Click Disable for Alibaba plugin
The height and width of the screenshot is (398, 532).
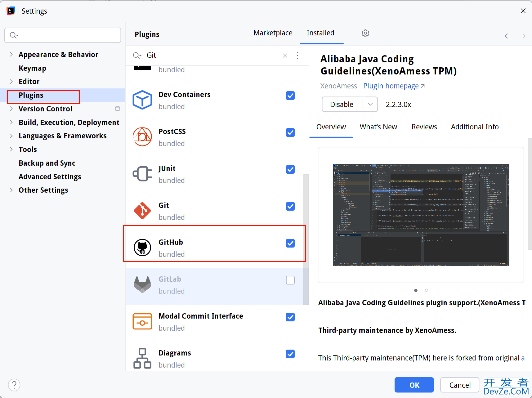[342, 104]
